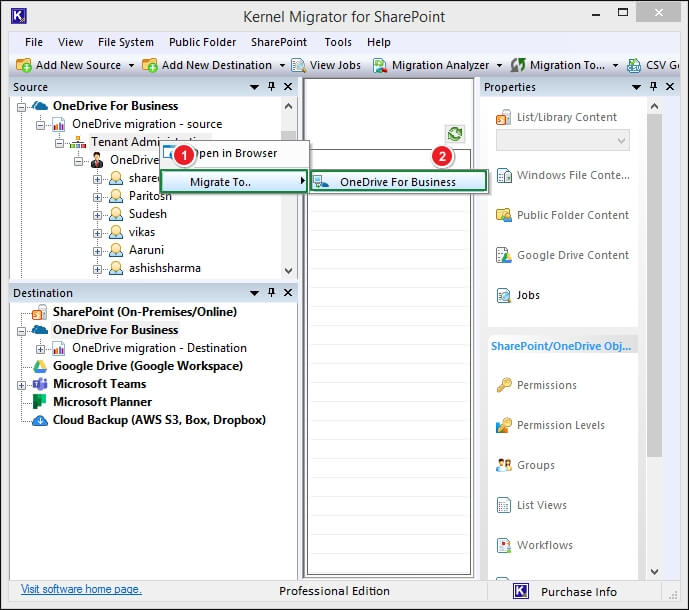This screenshot has width=689, height=610.
Task: Click the Kernel logo beside Purchase Info
Action: point(521,591)
